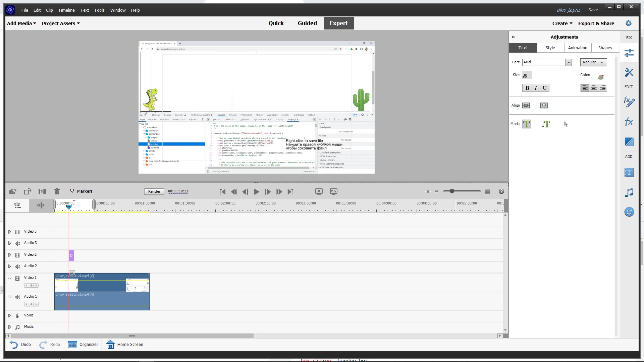This screenshot has height=362, width=644.
Task: Click the Titles and Text icon in the sidebar
Action: click(x=629, y=173)
